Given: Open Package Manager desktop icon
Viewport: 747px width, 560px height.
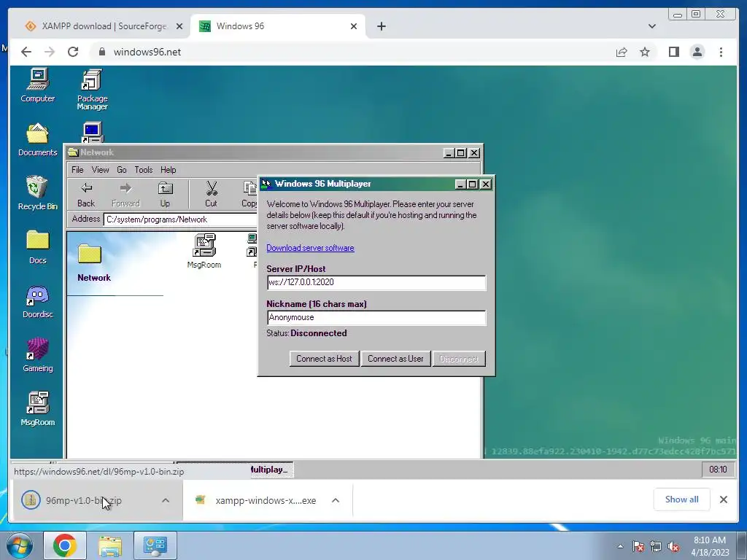Looking at the screenshot, I should [x=92, y=90].
